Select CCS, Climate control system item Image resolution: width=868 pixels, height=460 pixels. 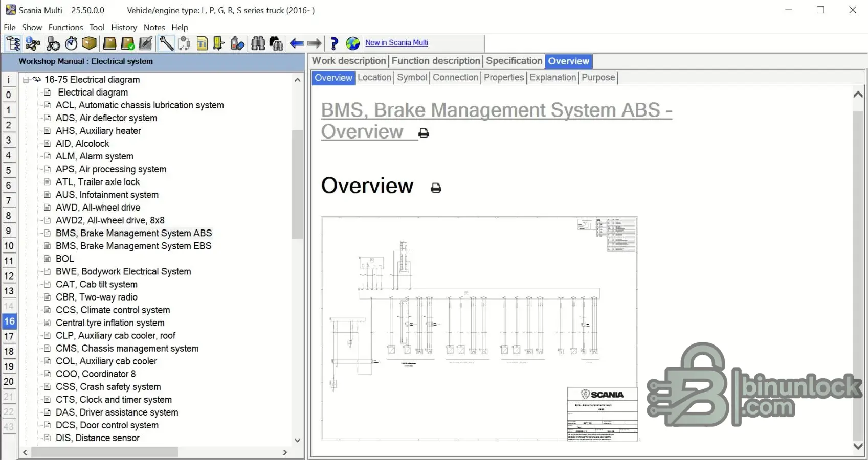[x=113, y=310]
